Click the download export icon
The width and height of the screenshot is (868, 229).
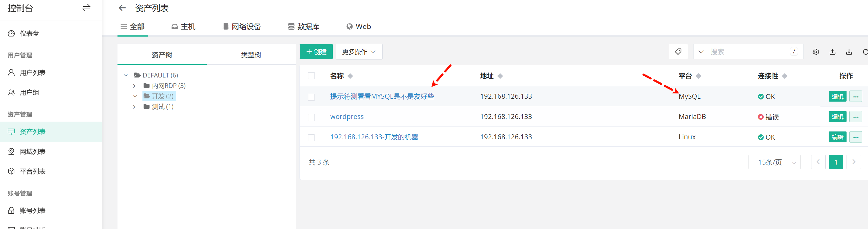(849, 52)
